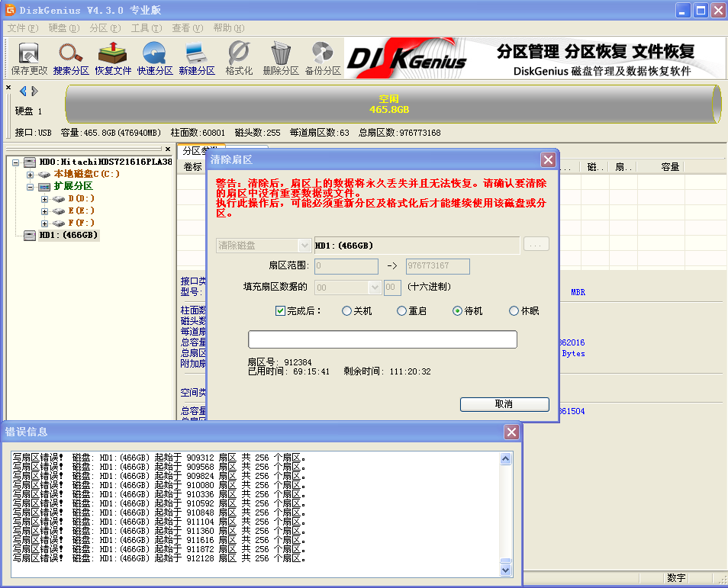The image size is (728, 588).
Task: Click the HD1: (466GB) target disk field
Action: (x=417, y=246)
